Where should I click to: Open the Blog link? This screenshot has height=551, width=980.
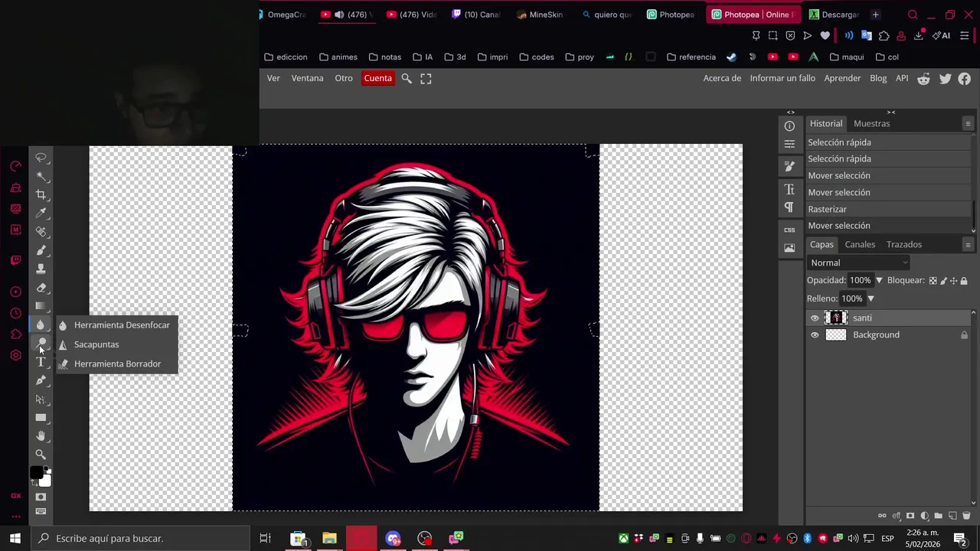pyautogui.click(x=878, y=78)
